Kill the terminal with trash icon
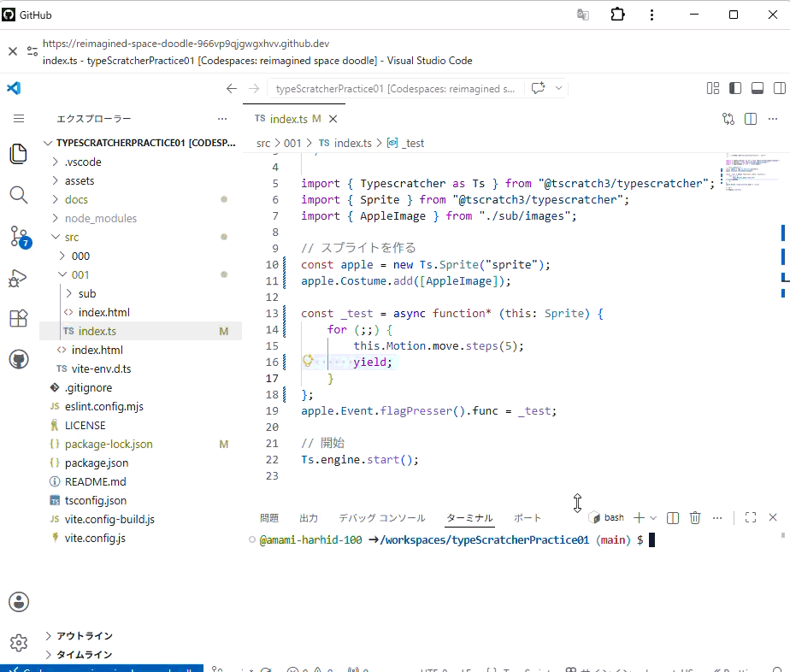790x672 pixels. [695, 517]
